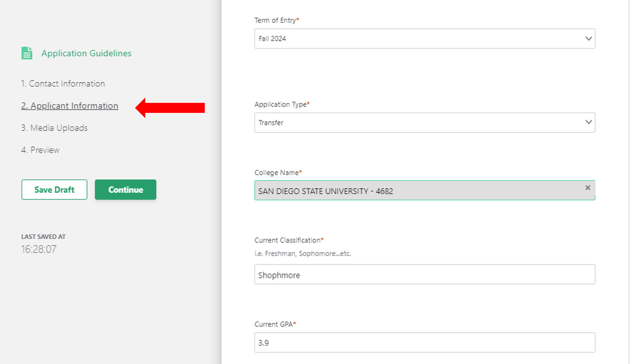The width and height of the screenshot is (630, 364).
Task: Focus the Current GPA input field
Action: click(425, 343)
